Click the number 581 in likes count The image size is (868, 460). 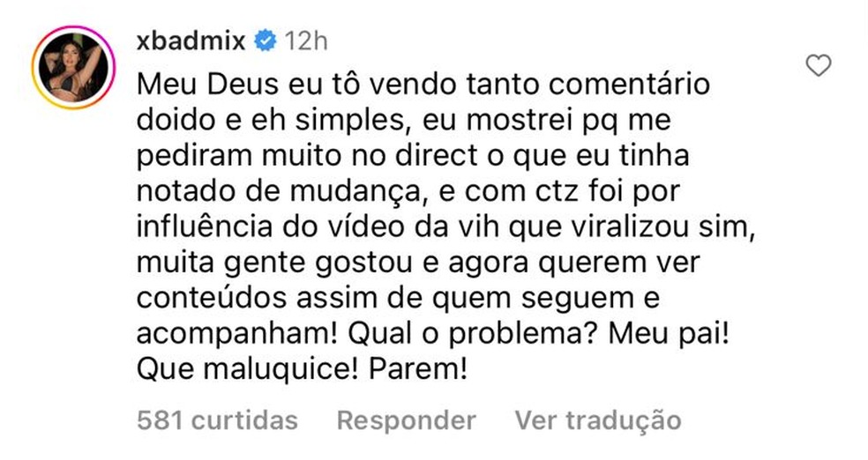[x=160, y=420]
